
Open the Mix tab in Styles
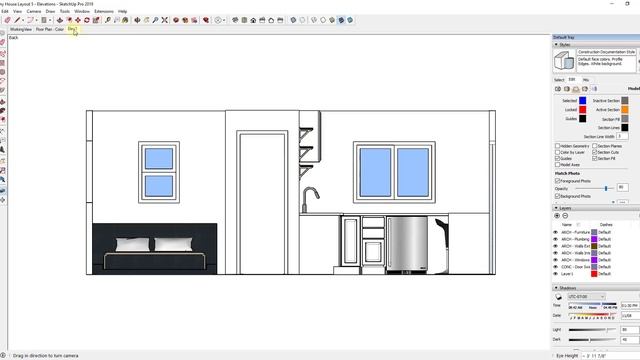point(586,80)
